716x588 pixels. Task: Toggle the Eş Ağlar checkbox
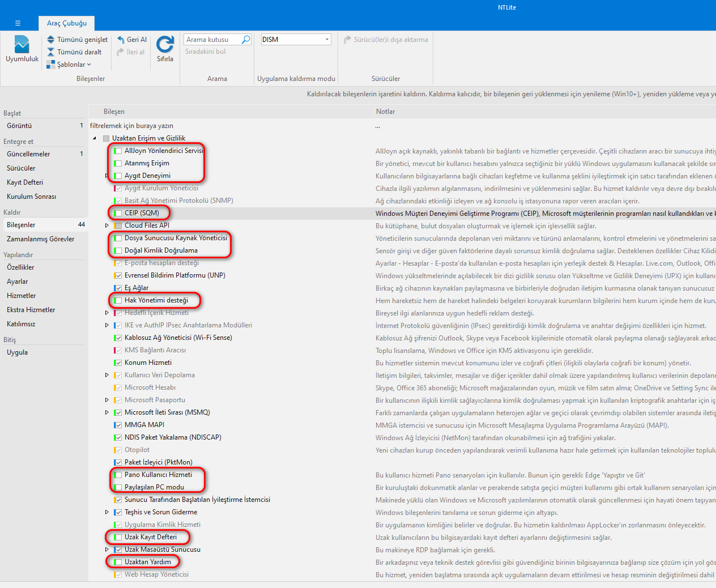118,288
